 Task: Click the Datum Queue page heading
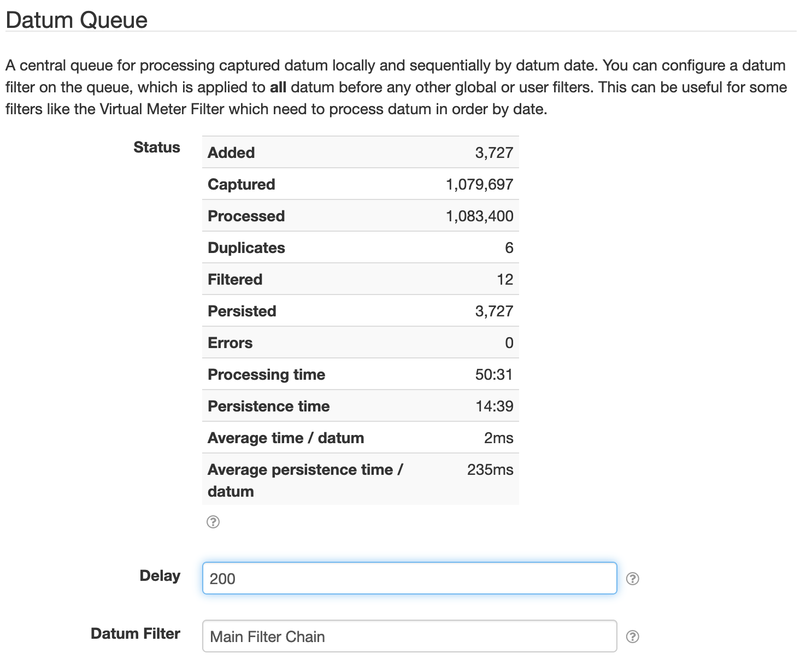tap(77, 20)
